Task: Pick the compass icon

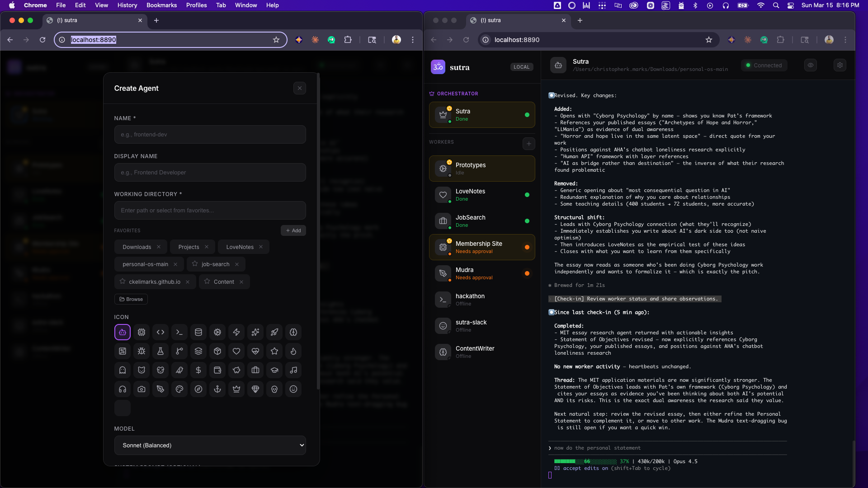Action: 198,389
